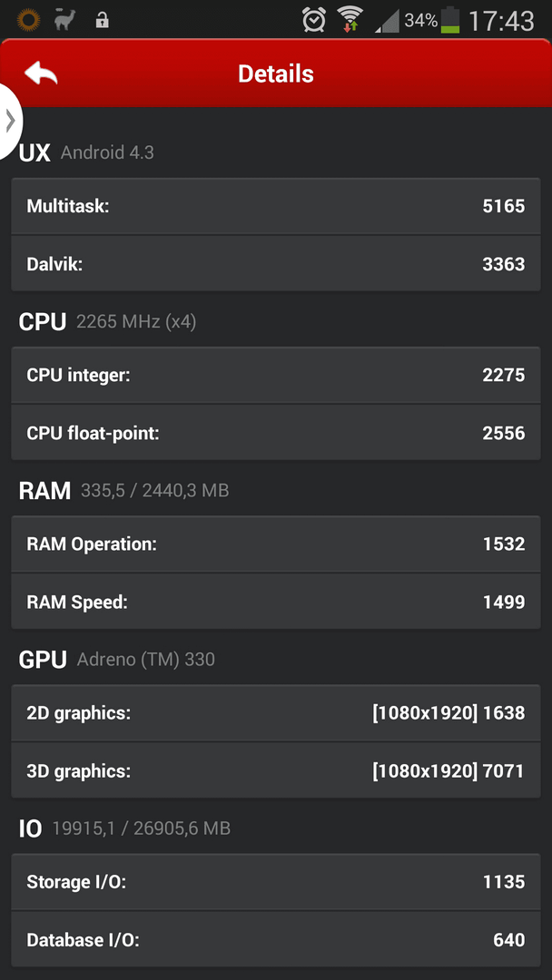
Task: Tap the 2D graphics score row
Action: [x=276, y=713]
